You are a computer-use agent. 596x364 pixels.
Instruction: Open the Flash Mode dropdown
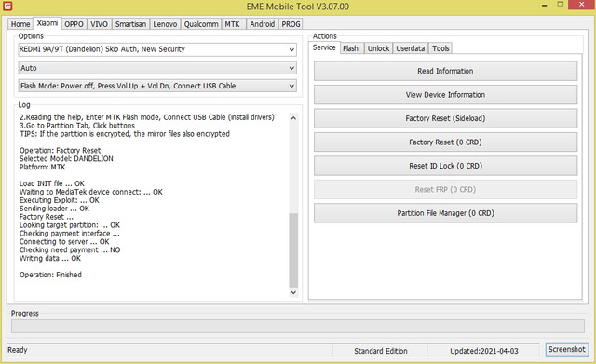[157, 86]
